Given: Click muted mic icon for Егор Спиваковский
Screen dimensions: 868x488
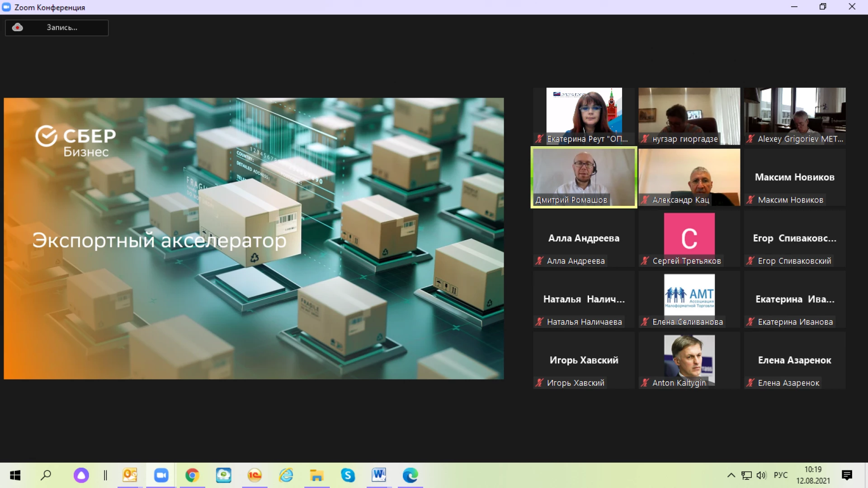Looking at the screenshot, I should pyautogui.click(x=750, y=261).
